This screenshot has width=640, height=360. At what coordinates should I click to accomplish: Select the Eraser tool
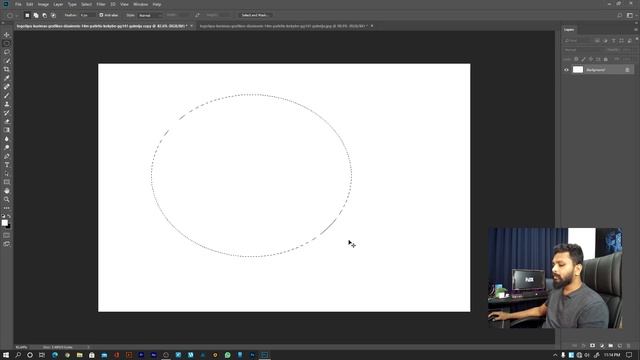[x=7, y=121]
